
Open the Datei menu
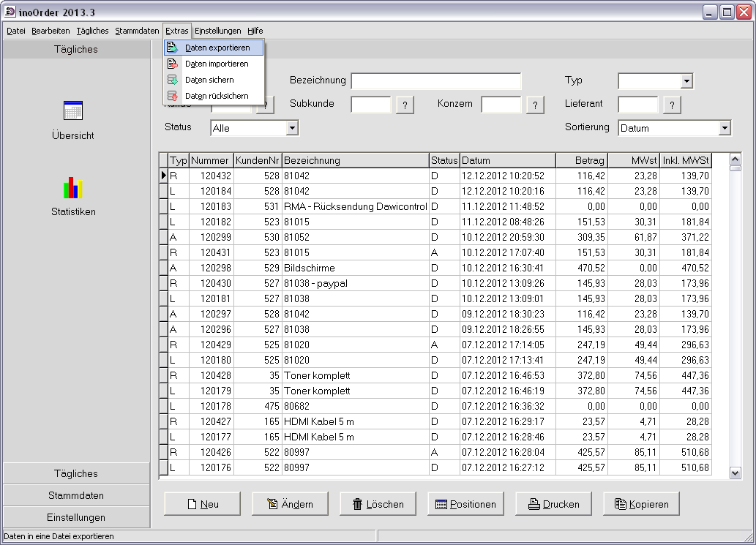click(16, 31)
